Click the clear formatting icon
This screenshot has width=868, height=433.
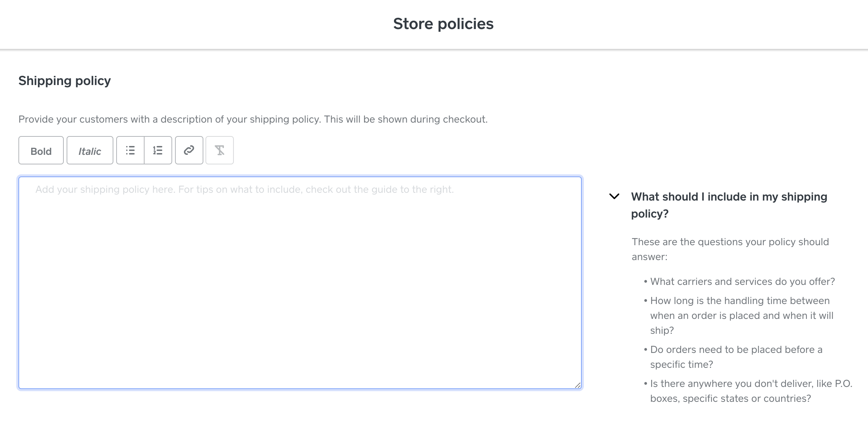(x=220, y=151)
